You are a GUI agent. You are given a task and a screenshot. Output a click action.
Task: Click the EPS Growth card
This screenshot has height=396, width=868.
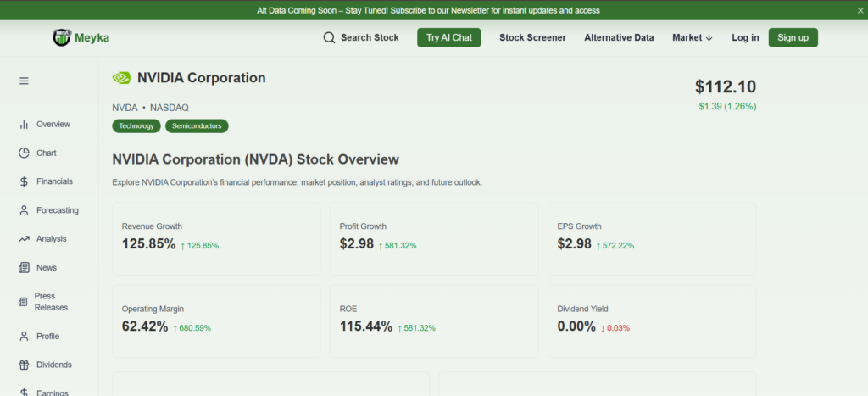[652, 239]
